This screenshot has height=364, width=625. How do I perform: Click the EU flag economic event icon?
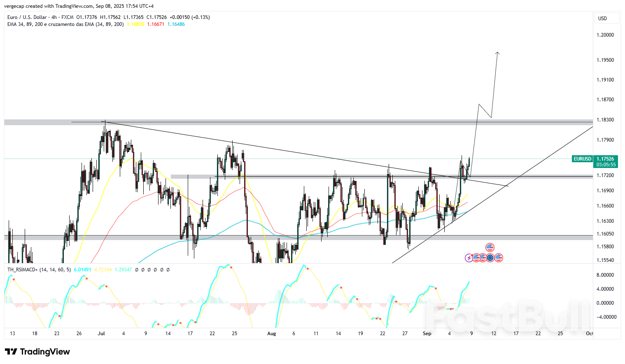click(x=490, y=257)
